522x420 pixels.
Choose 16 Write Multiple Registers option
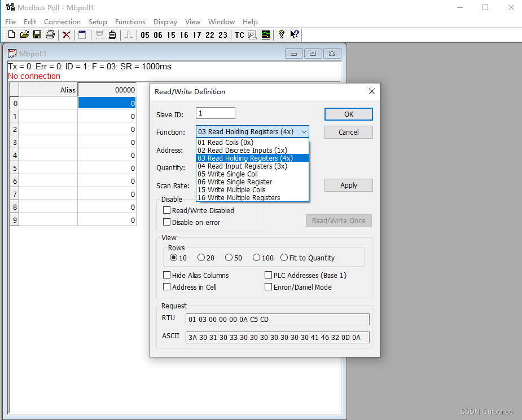click(x=253, y=197)
